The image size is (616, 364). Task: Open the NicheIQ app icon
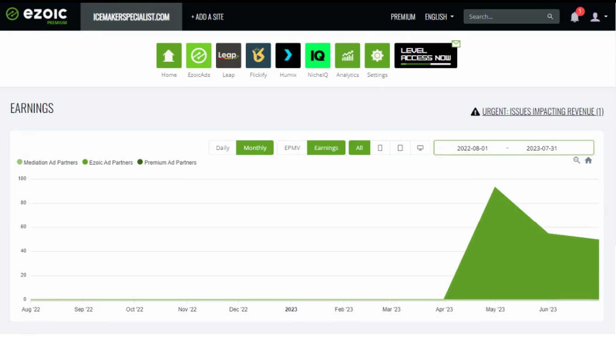pos(318,56)
